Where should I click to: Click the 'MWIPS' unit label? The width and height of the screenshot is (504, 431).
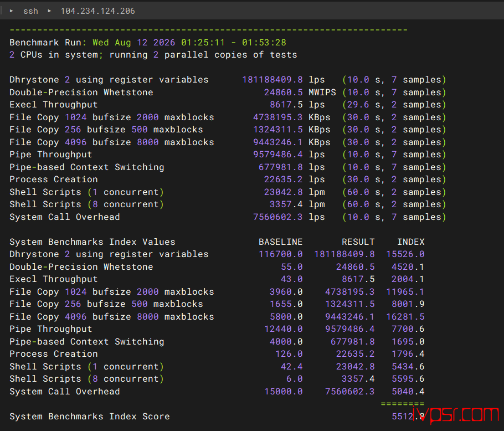[322, 93]
